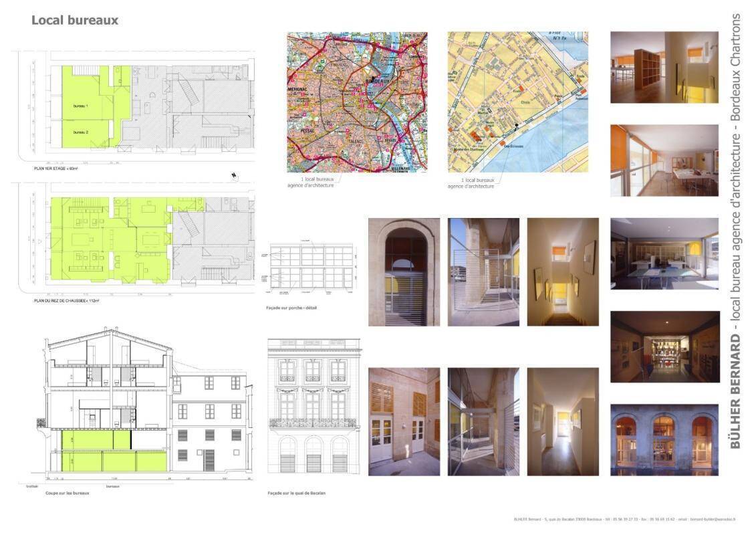This screenshot has width=756, height=535.
Task: Click the BÜLHER BERNARD vertical heading
Action: point(736,391)
